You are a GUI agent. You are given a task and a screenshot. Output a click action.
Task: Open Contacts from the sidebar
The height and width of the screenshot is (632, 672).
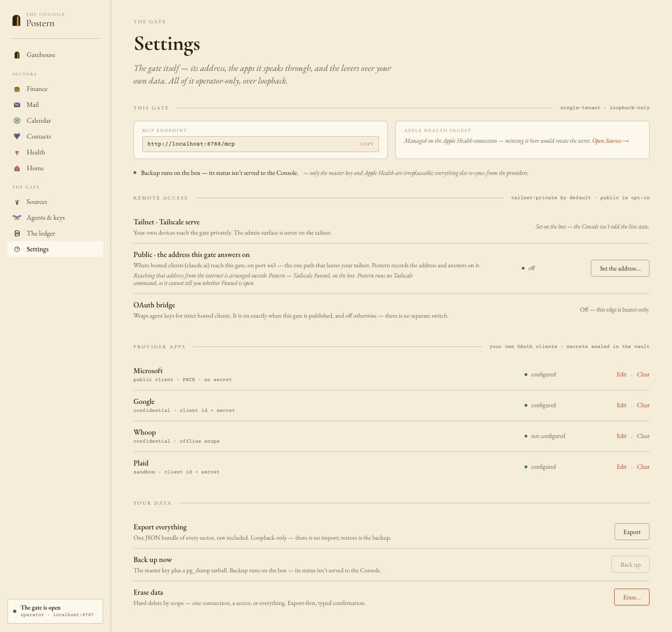pyautogui.click(x=55, y=137)
